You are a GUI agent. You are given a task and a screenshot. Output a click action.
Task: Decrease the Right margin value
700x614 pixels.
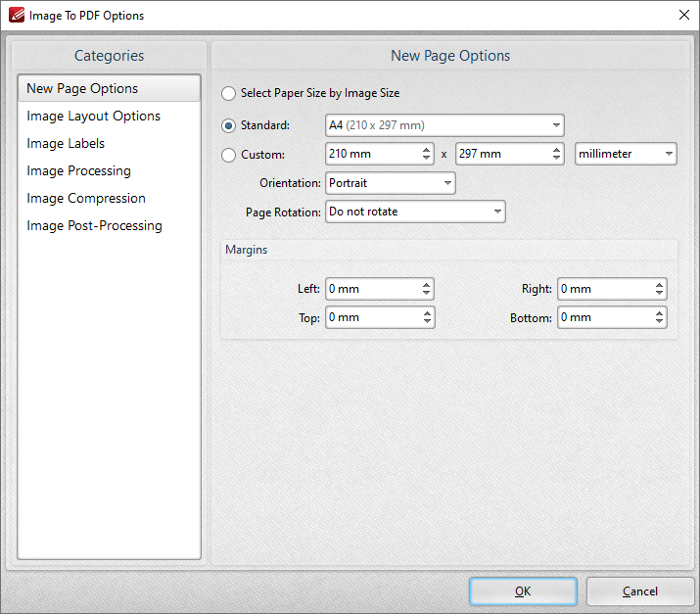(x=660, y=294)
